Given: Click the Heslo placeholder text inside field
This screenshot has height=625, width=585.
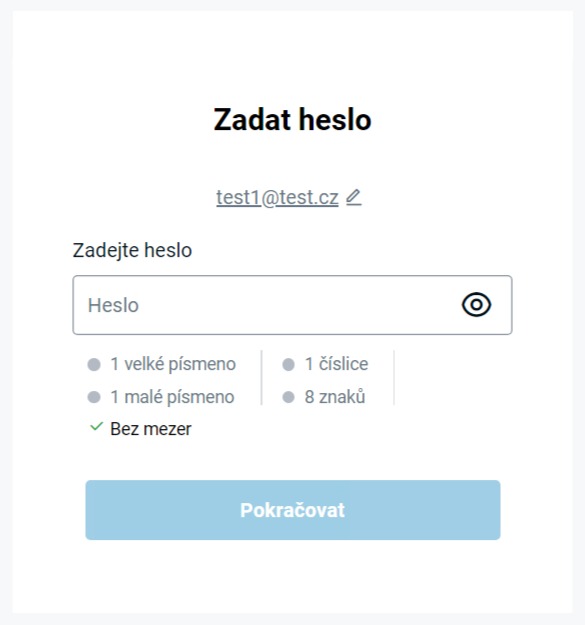Looking at the screenshot, I should [x=113, y=305].
